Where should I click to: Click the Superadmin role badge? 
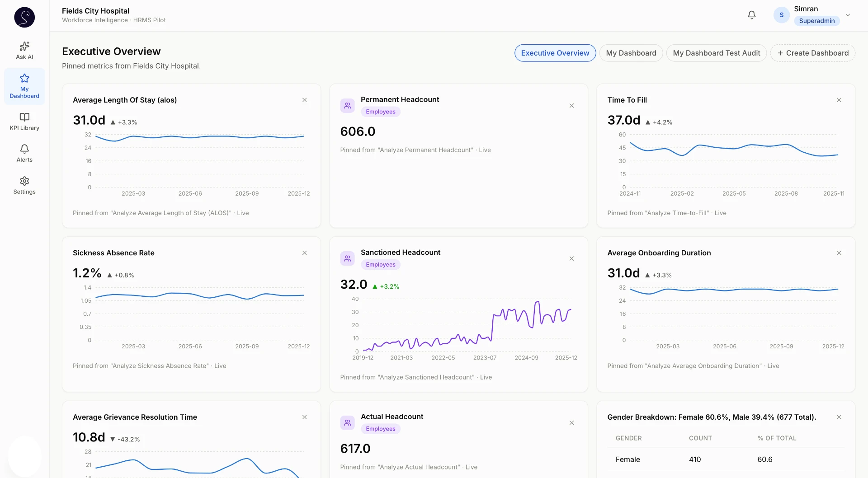click(x=817, y=21)
